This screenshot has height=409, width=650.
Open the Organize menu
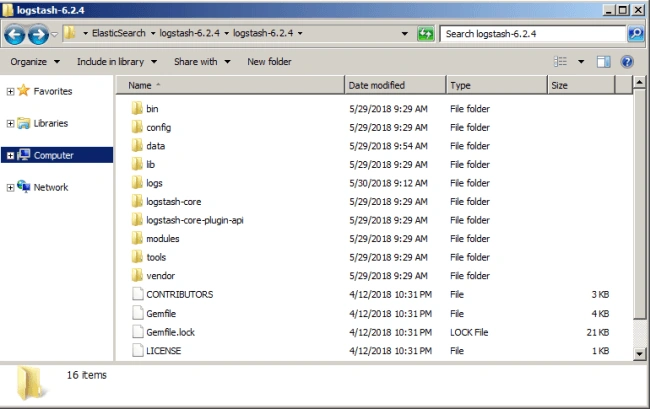tap(35, 62)
